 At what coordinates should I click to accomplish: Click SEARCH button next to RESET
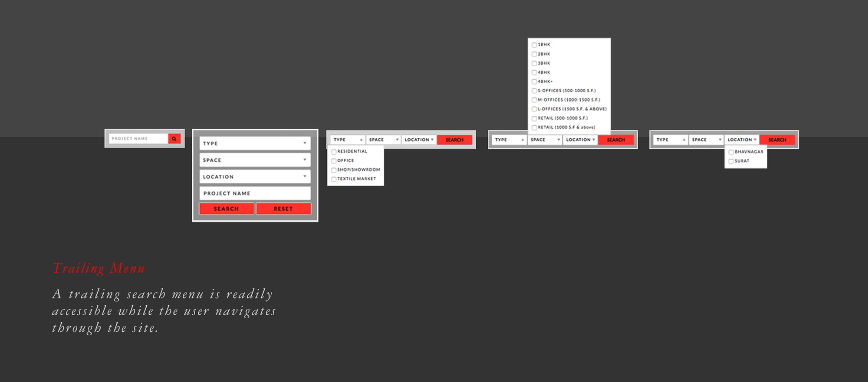[x=226, y=209]
